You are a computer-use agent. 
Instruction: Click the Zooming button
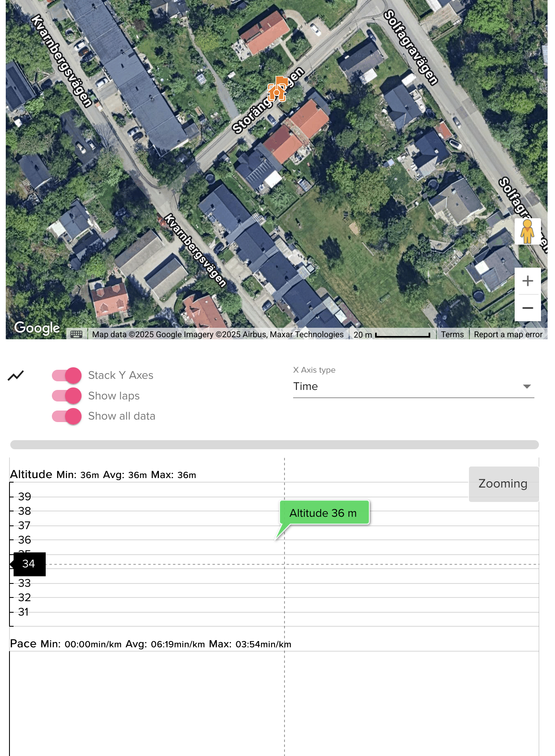(x=504, y=484)
